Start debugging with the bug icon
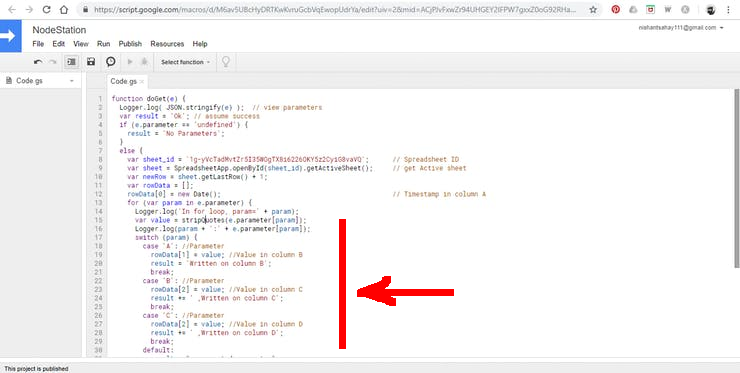Screen dimensions: 740x373 144,62
